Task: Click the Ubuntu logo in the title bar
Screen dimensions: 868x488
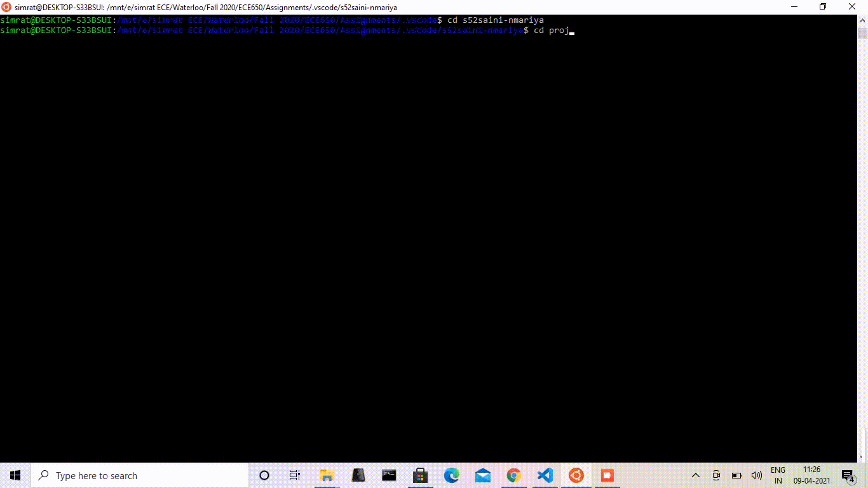Action: coord(6,7)
